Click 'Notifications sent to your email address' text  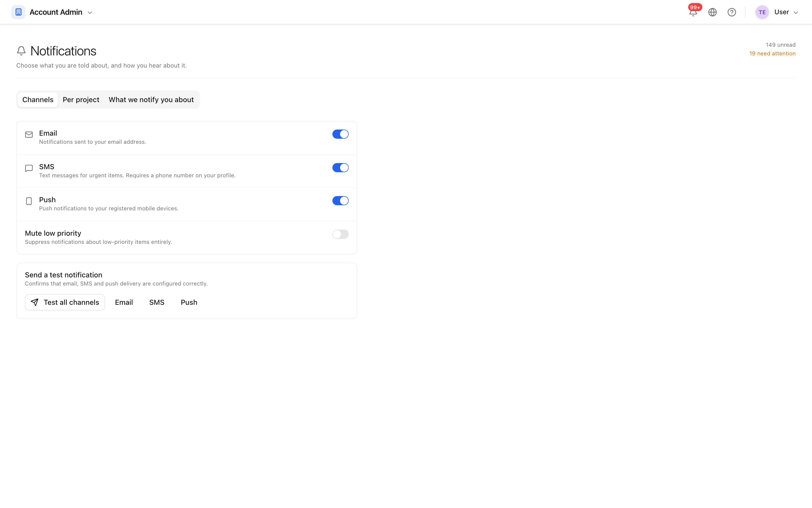point(93,142)
